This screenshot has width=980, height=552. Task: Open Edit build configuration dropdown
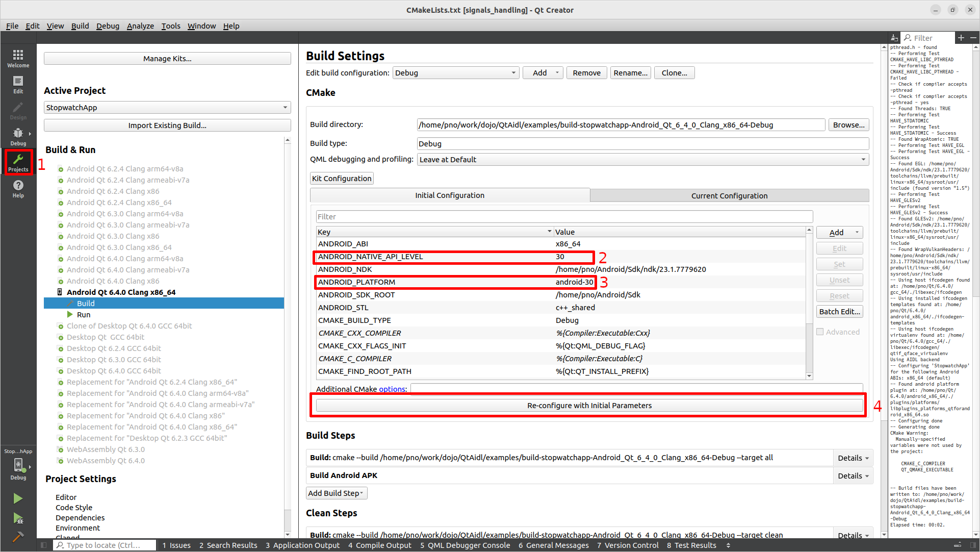[x=456, y=73]
